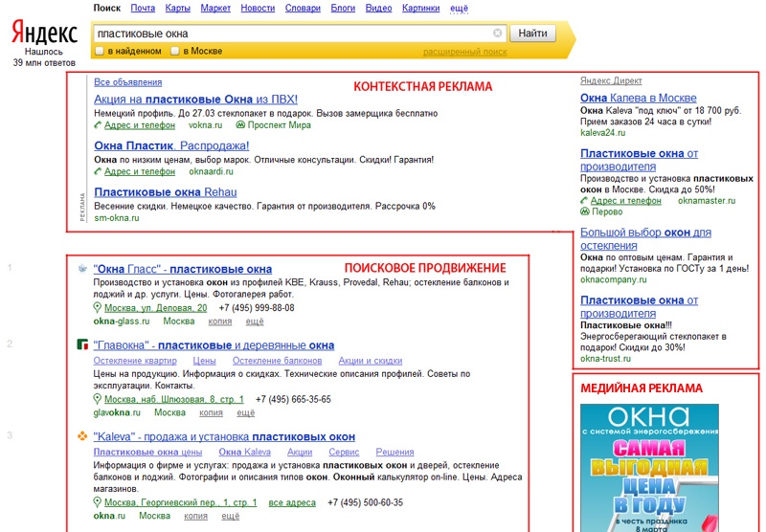Open the 'Сервис' sitelink

(x=344, y=452)
